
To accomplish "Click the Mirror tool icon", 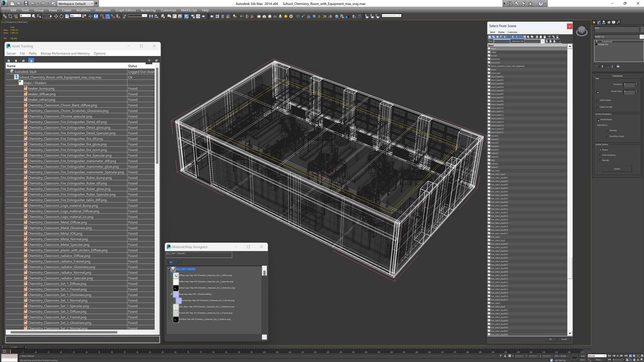I will click(151, 16).
